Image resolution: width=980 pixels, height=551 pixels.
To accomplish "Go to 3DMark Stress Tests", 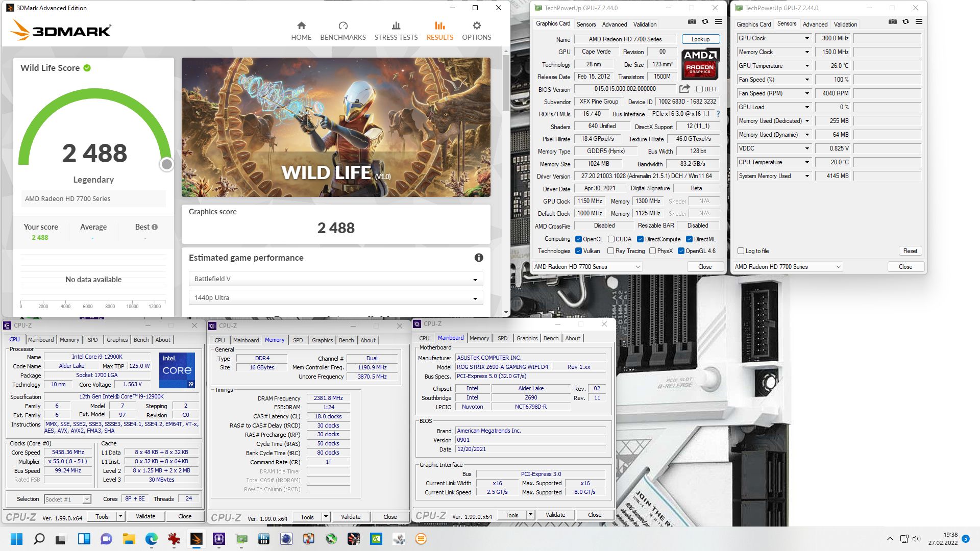I will point(396,31).
